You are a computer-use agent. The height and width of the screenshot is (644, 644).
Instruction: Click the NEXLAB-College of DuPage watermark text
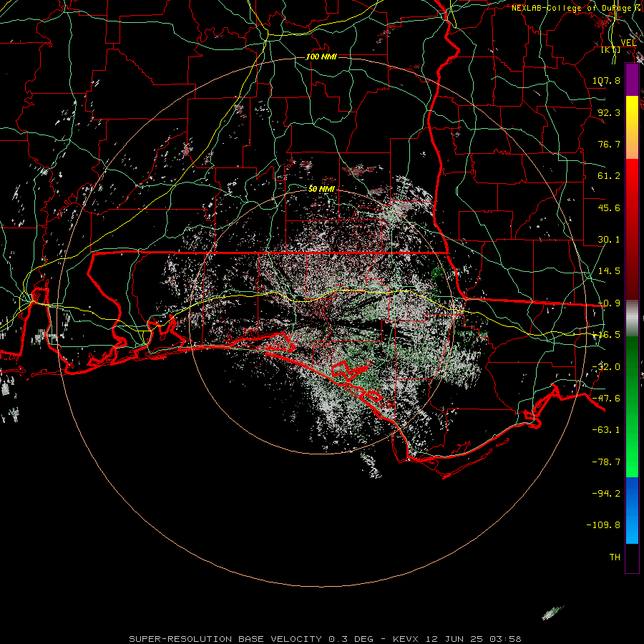pyautogui.click(x=577, y=8)
